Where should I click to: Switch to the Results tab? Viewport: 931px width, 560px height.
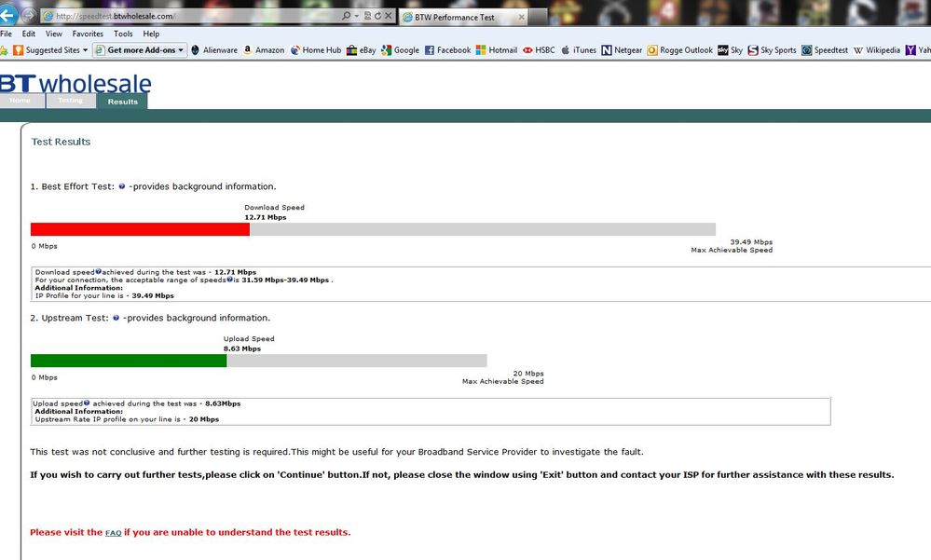122,102
